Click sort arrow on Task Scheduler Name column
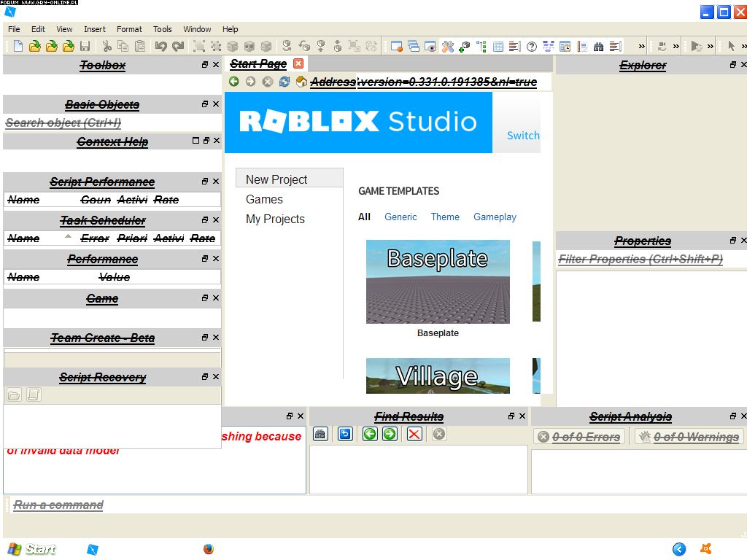 [x=68, y=236]
